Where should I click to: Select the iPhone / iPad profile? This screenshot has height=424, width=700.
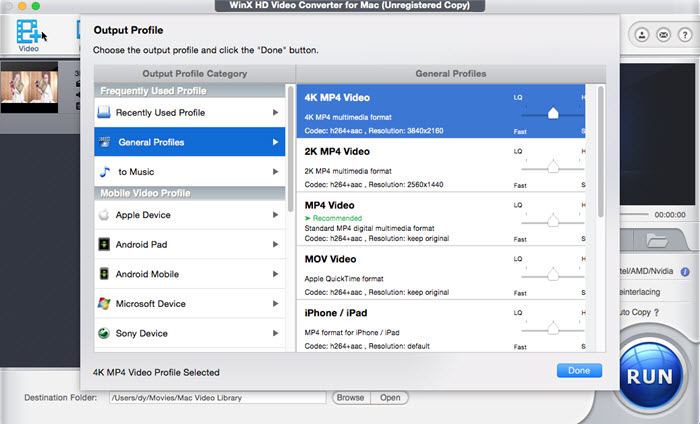coord(441,326)
